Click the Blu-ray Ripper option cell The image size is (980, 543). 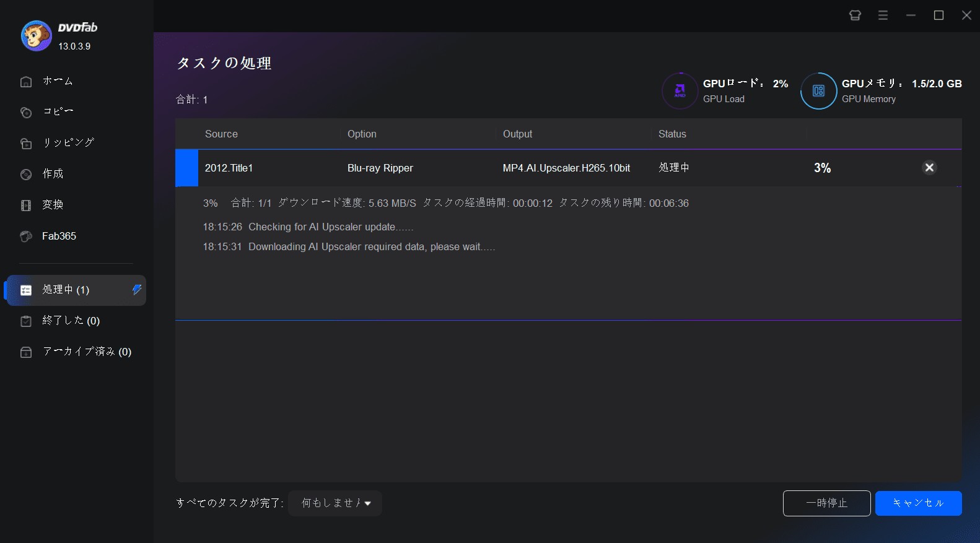[380, 168]
